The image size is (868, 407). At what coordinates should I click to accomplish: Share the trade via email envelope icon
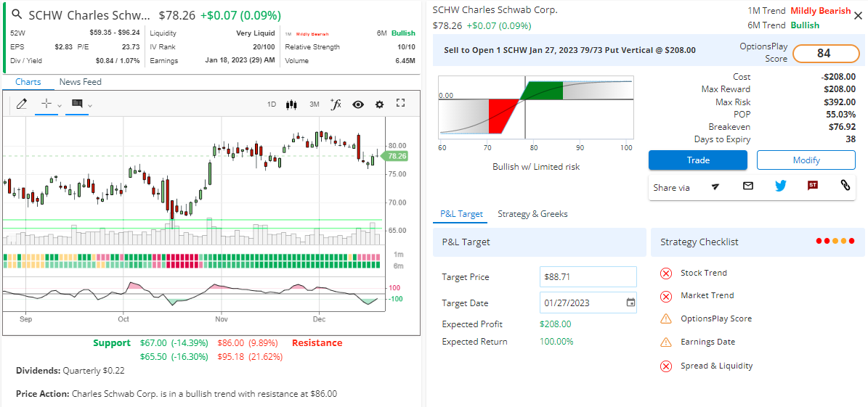click(748, 186)
